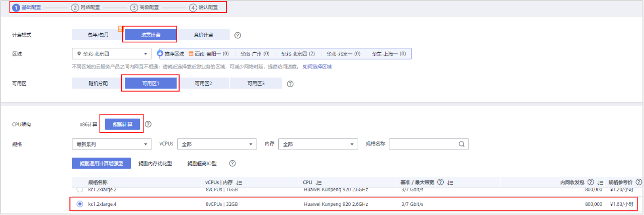
Task: Pick recommended region 华北-北京四 (2)
Action: 298,53
